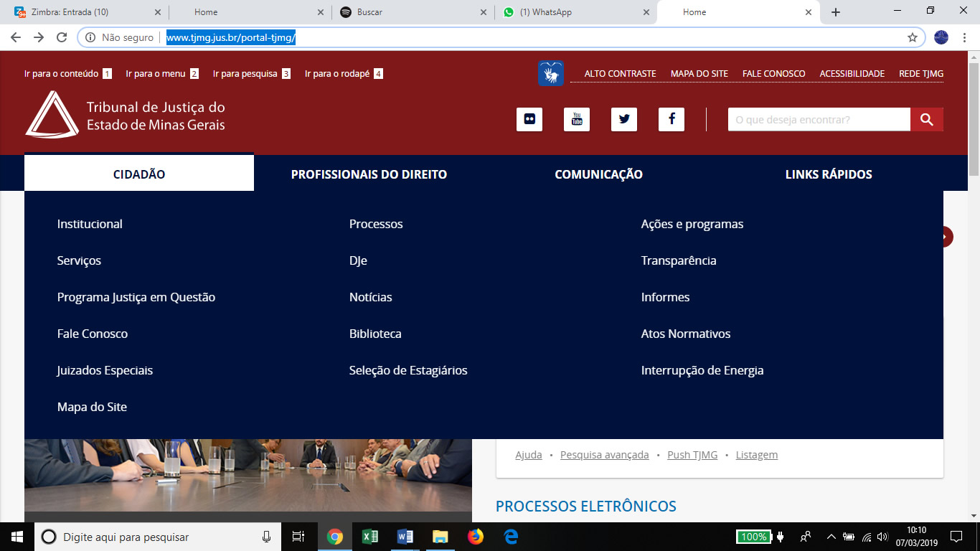Click the Facebook social icon
Screen dimensions: 980x551
click(672, 119)
